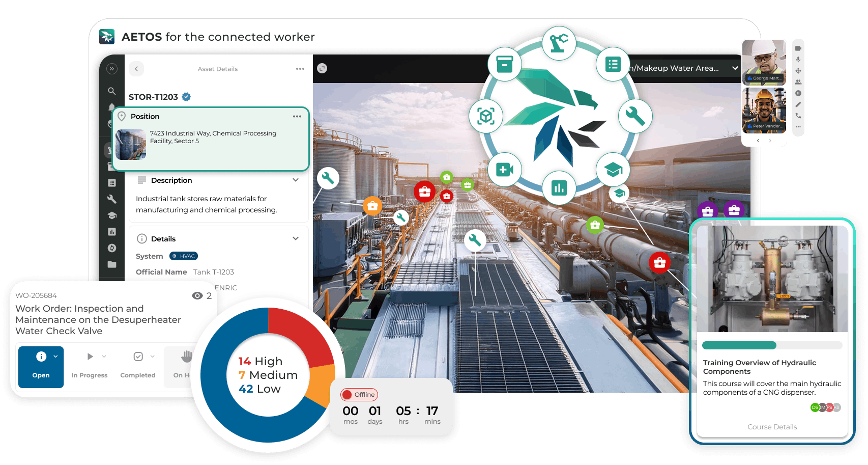Open the more dots in the call toolbar
Viewport: 868px width, 465px height.
[x=798, y=127]
